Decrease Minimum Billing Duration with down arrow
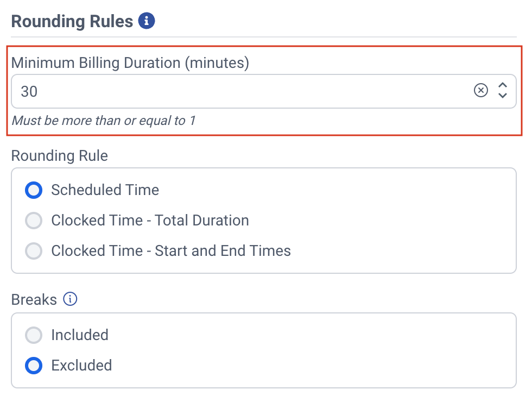This screenshot has width=532, height=402. point(503,96)
